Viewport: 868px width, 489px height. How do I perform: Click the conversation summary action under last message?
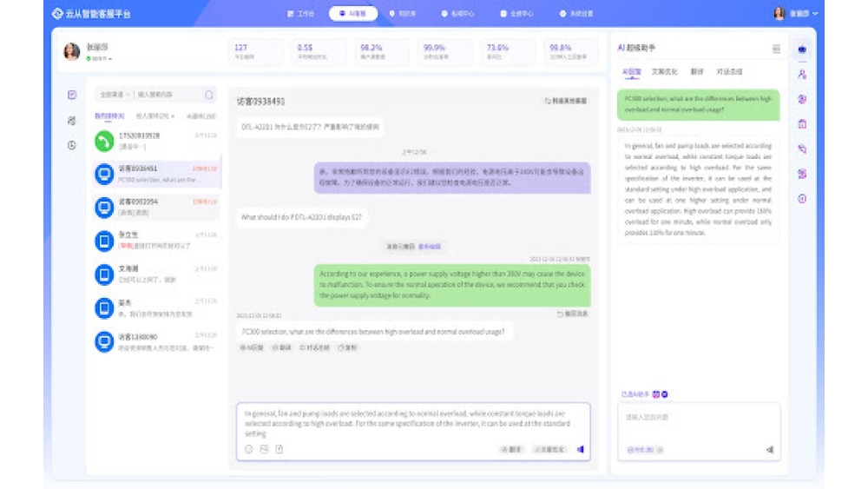coord(314,347)
